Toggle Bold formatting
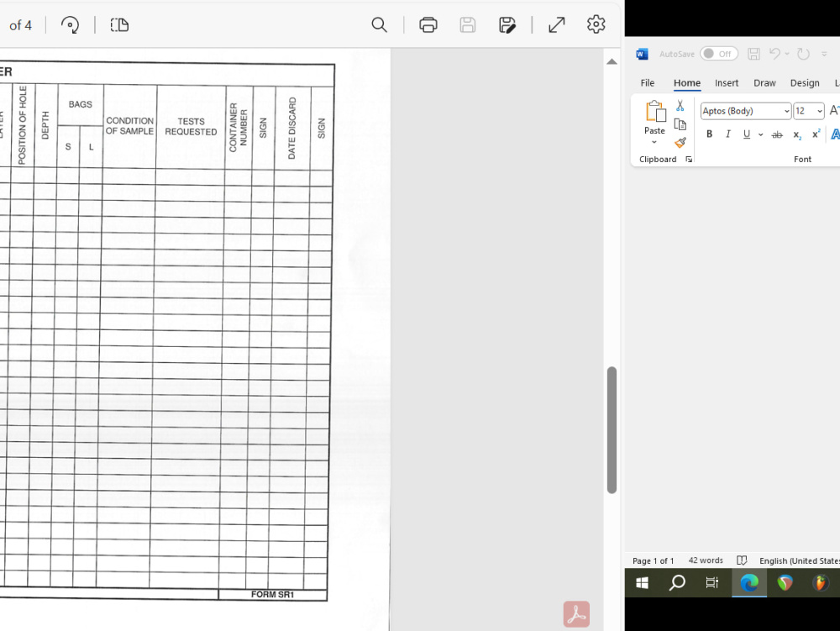The width and height of the screenshot is (840, 631). coord(709,134)
